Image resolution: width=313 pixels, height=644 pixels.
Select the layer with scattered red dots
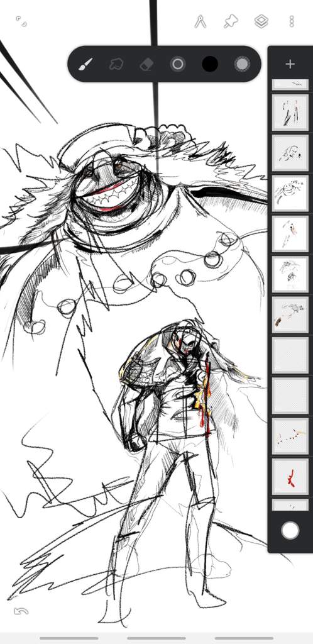pos(290,436)
